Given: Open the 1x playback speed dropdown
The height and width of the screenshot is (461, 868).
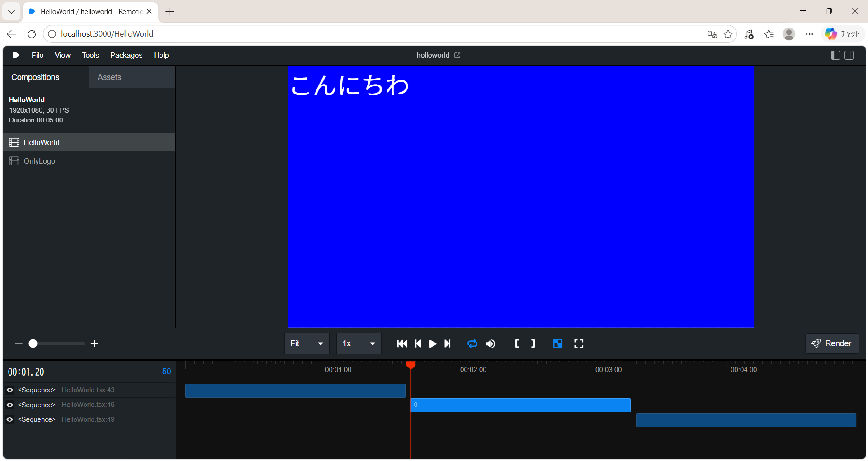Looking at the screenshot, I should [x=359, y=344].
